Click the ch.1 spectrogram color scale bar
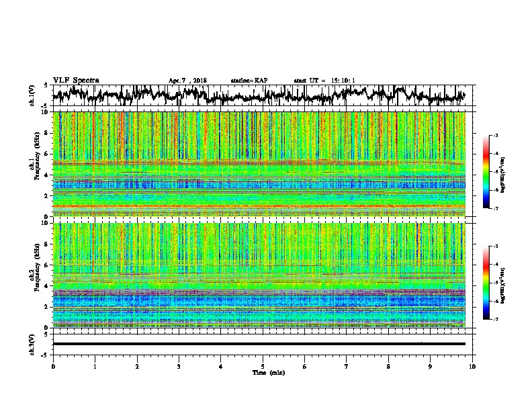Viewport: 532px width, 411px height. 486,172
